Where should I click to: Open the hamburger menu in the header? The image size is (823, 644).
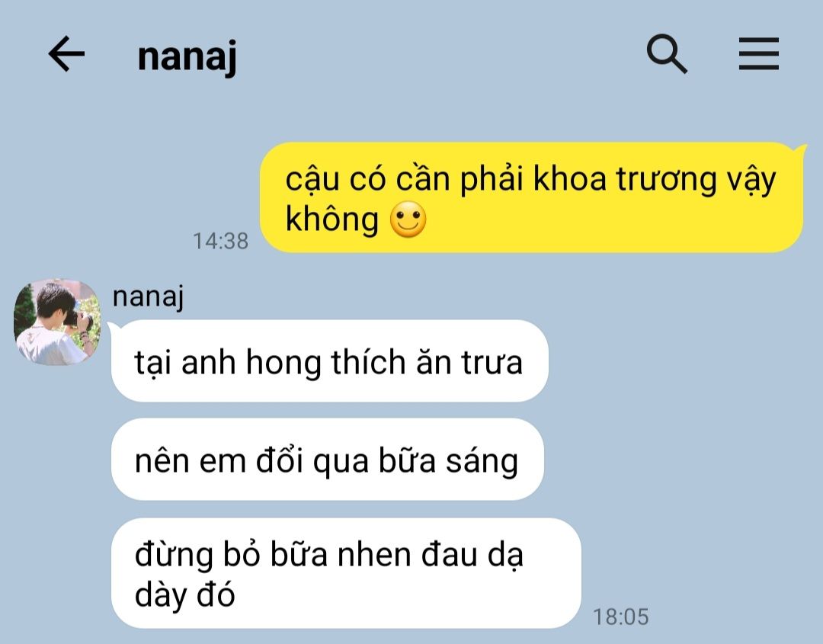pyautogui.click(x=758, y=53)
